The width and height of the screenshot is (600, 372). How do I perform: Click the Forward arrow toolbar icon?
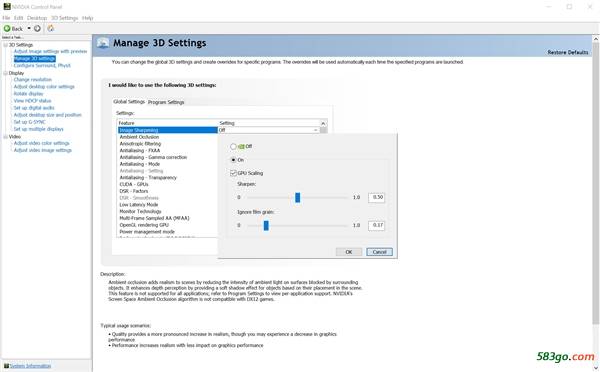coord(37,29)
